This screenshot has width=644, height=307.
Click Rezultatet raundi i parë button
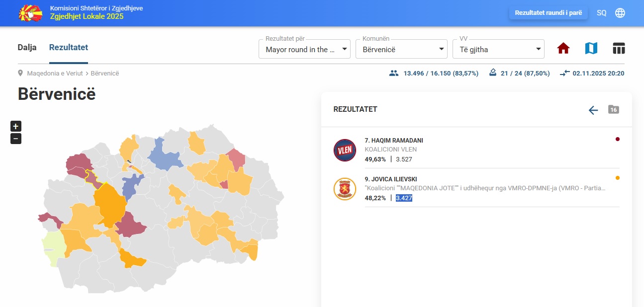coord(548,13)
